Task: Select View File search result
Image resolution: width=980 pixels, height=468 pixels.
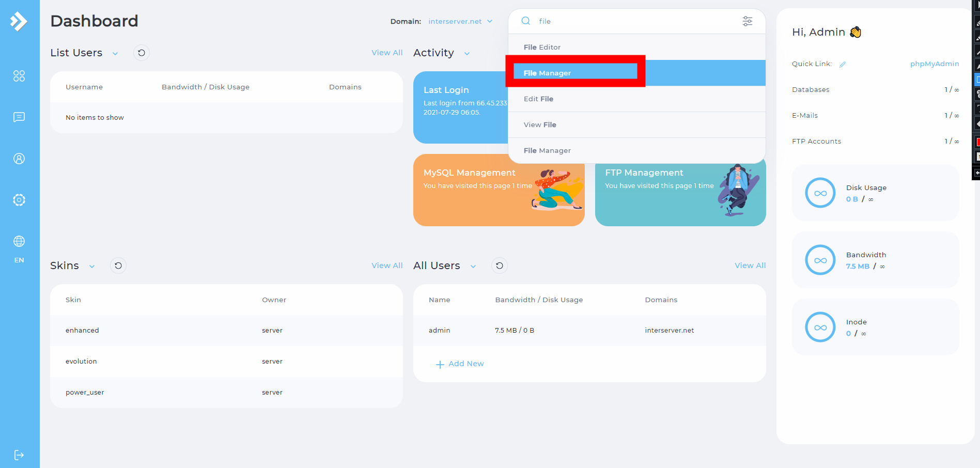Action: pyautogui.click(x=636, y=124)
